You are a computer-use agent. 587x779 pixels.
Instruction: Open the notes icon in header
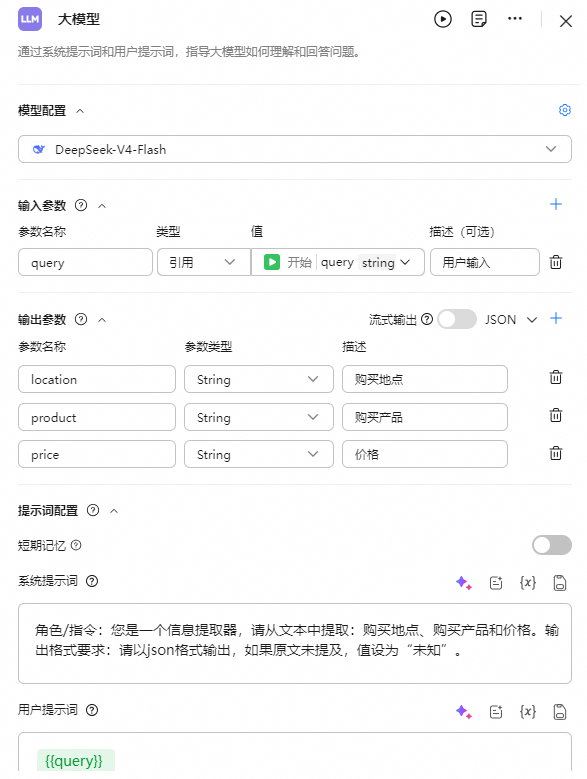(x=479, y=19)
